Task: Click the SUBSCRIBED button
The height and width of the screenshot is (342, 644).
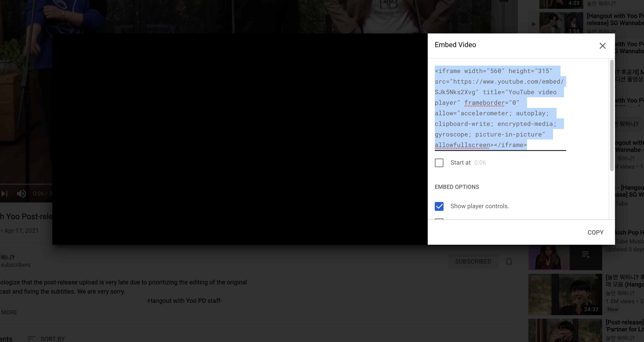Action: click(x=473, y=262)
